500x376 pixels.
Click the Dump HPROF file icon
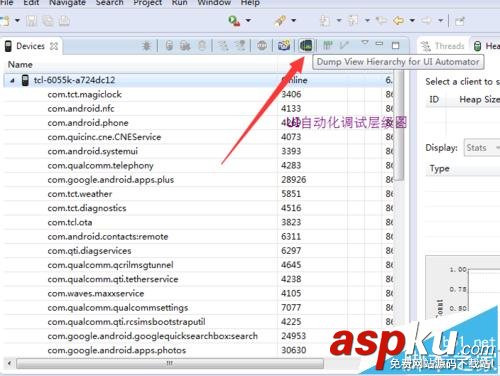[185, 46]
